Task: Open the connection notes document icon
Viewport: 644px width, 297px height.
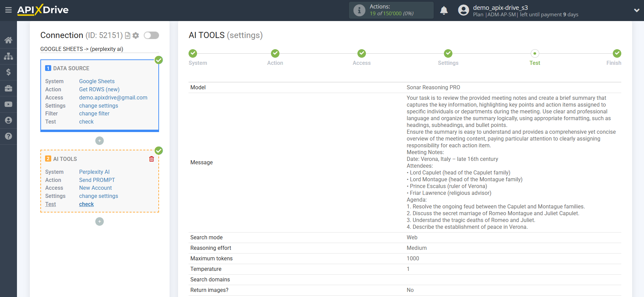Action: click(128, 35)
